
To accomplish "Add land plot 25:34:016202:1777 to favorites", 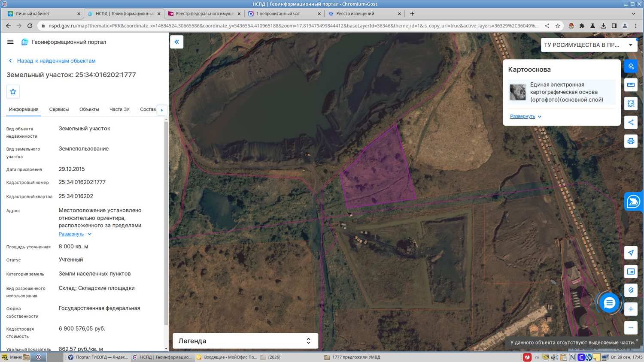I will [x=13, y=91].
